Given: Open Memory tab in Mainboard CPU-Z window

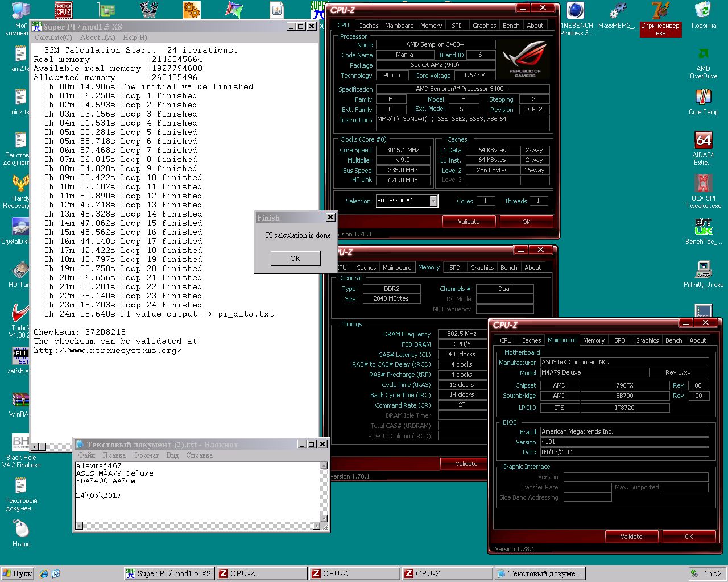Looking at the screenshot, I should point(593,340).
